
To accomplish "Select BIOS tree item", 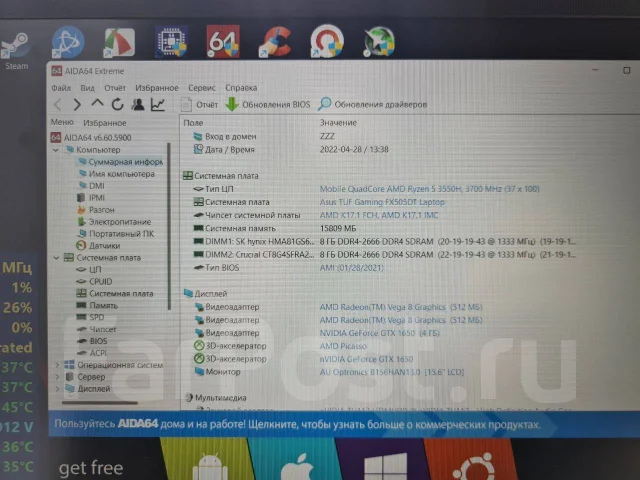I will pos(92,341).
